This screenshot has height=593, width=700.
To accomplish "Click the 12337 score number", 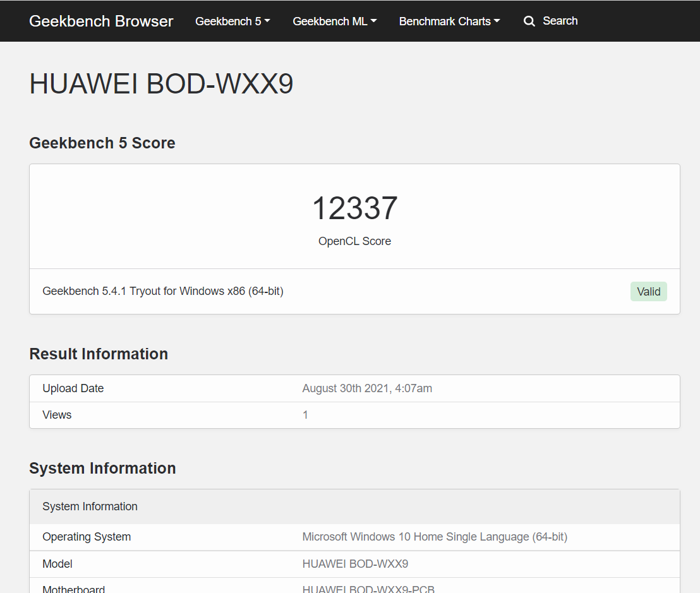I will tap(354, 208).
